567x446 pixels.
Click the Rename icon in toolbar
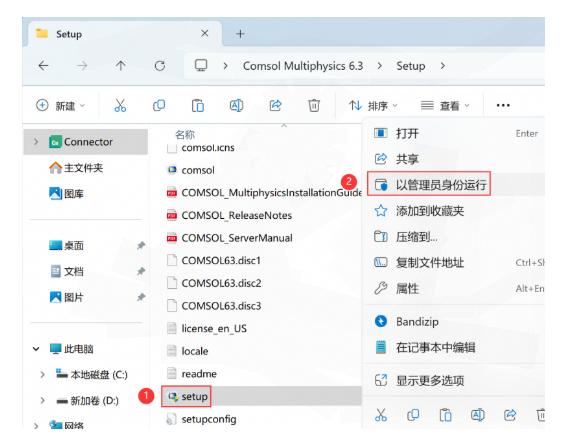(236, 105)
